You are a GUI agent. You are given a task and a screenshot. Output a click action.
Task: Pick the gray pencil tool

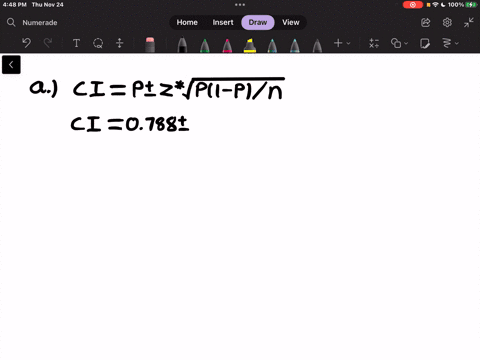pos(317,45)
